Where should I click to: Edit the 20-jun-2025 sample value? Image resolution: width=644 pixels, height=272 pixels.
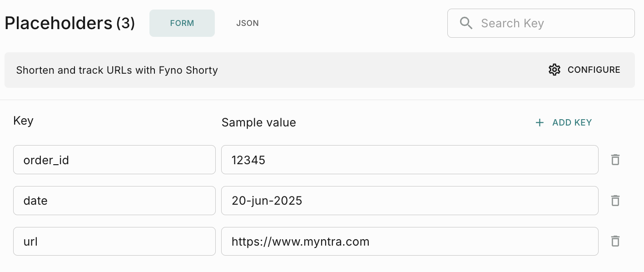pyautogui.click(x=409, y=201)
